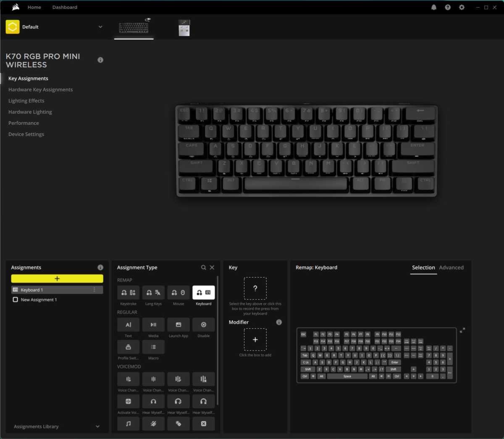Open Key Assignments in sidebar
504x439 pixels.
coord(28,79)
